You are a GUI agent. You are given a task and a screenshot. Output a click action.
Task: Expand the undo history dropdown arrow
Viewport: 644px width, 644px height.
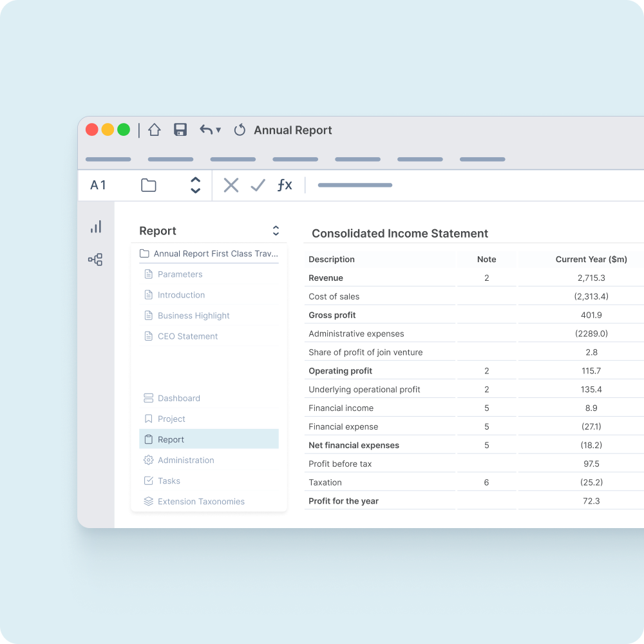tap(217, 129)
